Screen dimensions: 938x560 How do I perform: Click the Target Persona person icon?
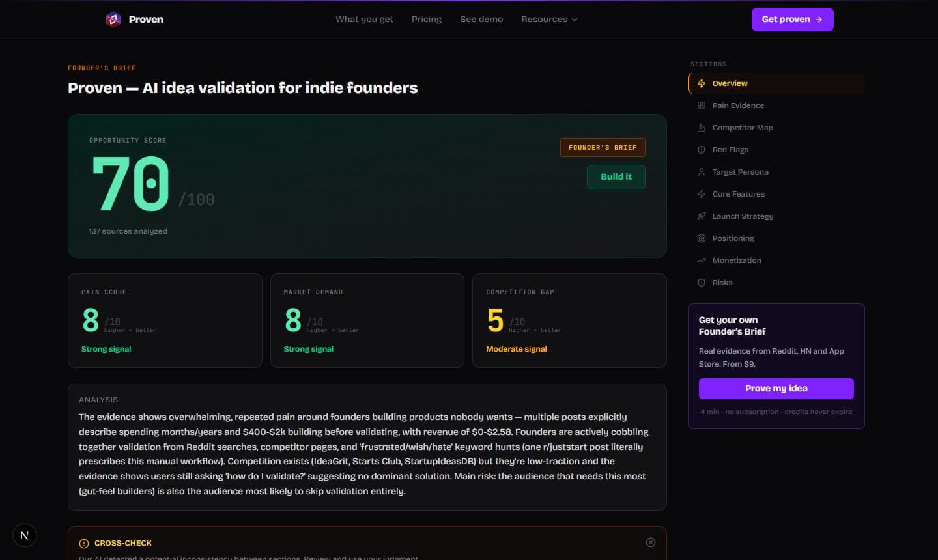[x=702, y=172]
